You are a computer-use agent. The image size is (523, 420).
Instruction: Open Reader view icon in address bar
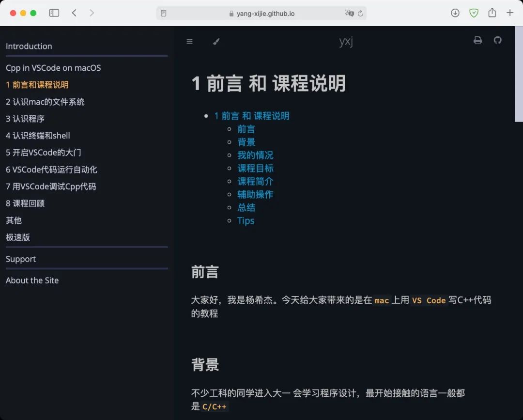coord(164,14)
